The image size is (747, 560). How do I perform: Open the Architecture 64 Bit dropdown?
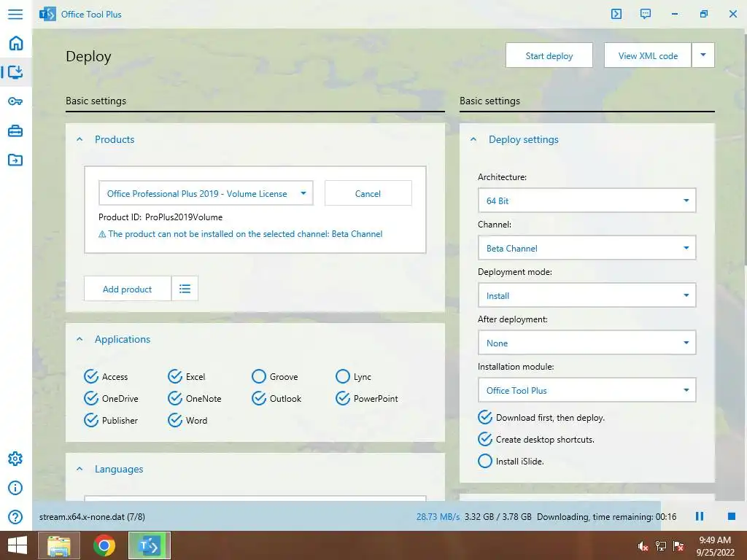point(587,201)
